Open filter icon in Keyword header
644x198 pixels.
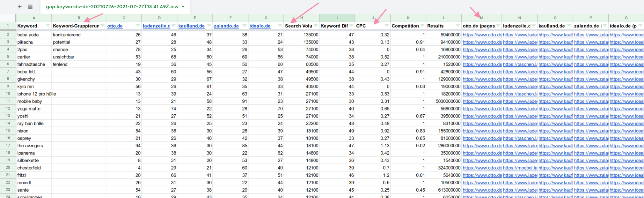coord(48,26)
